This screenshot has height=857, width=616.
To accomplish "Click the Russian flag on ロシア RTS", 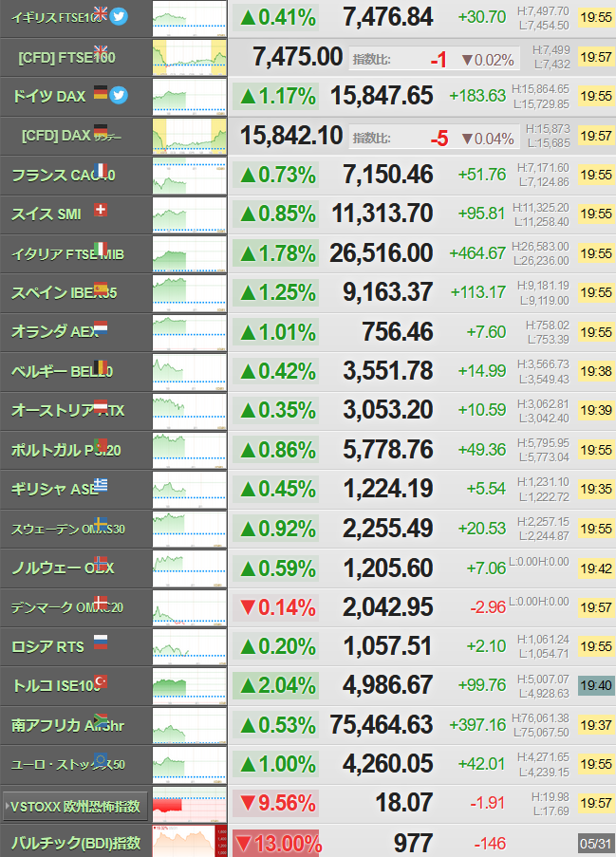I will [x=101, y=642].
